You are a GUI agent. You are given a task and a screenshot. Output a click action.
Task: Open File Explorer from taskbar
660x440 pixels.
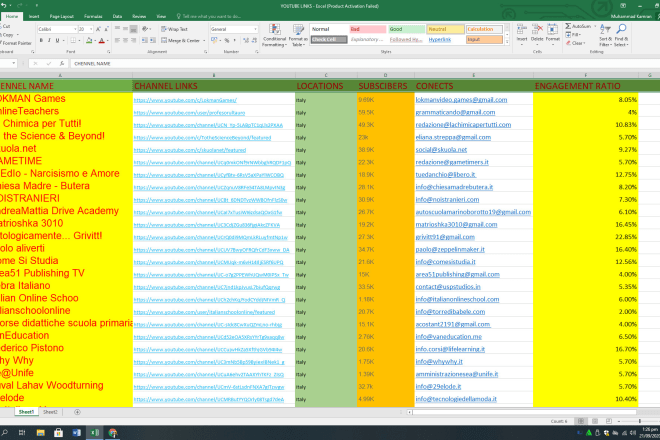click(40, 432)
